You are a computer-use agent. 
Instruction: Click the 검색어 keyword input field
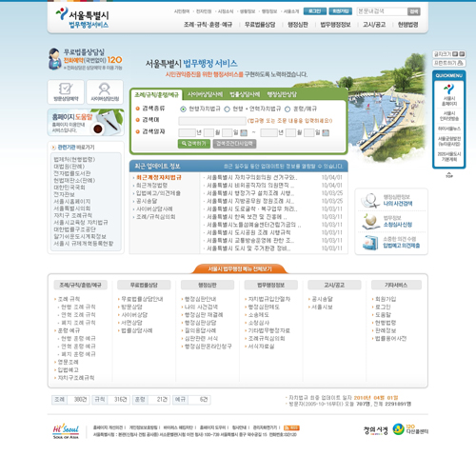212,121
